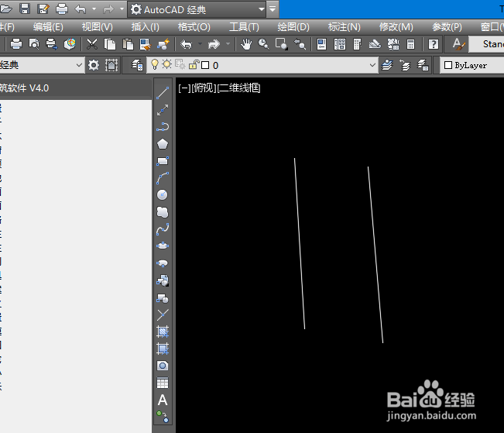This screenshot has height=433, width=504.
Task: Select the Revision Cloud tool
Action: click(163, 212)
